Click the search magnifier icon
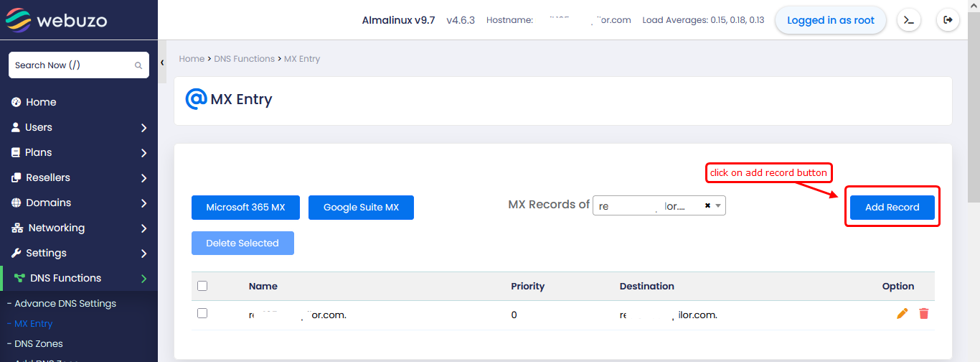The height and width of the screenshot is (362, 980). tap(138, 65)
